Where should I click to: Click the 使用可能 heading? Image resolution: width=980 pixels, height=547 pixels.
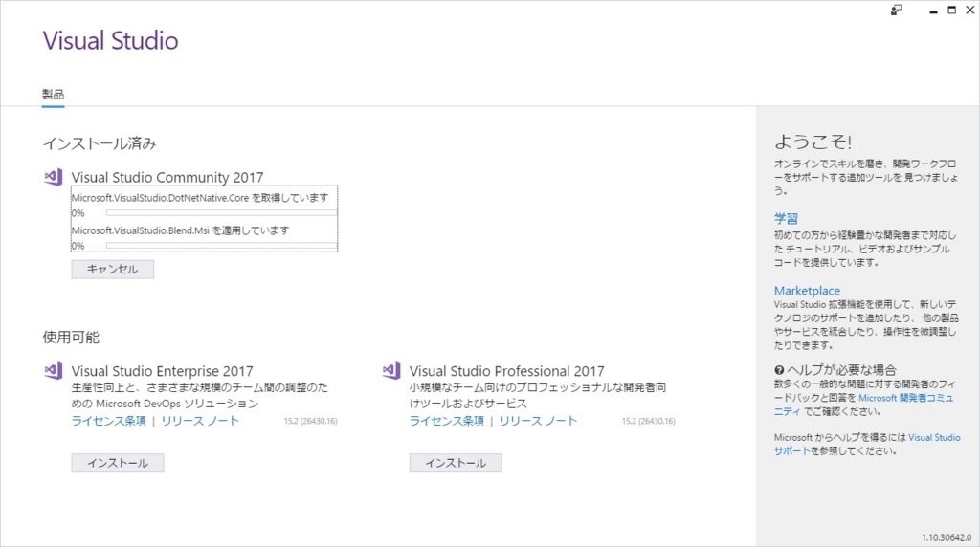pos(71,338)
